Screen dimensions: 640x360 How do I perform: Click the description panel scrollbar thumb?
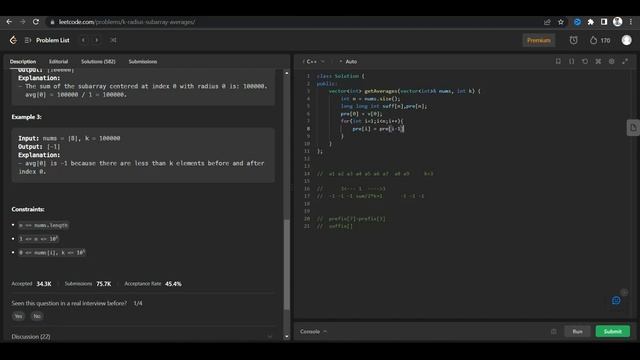[287, 264]
